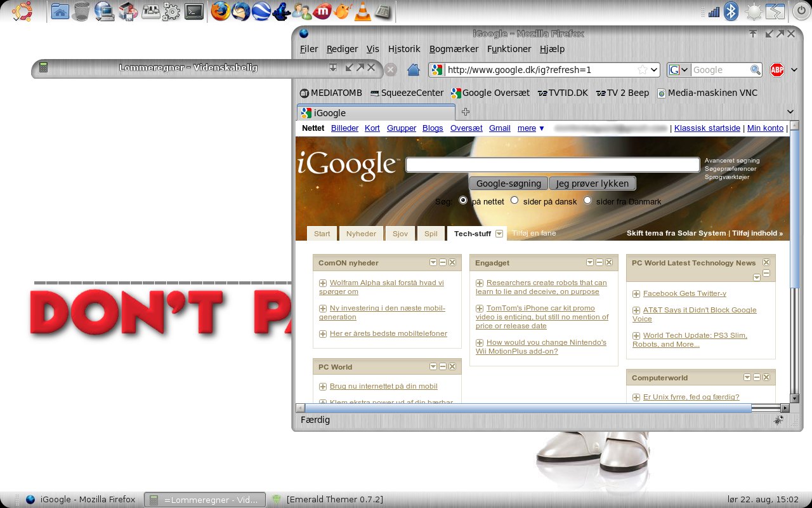
Task: Open the calculator launcher in top panel
Action: click(x=383, y=11)
